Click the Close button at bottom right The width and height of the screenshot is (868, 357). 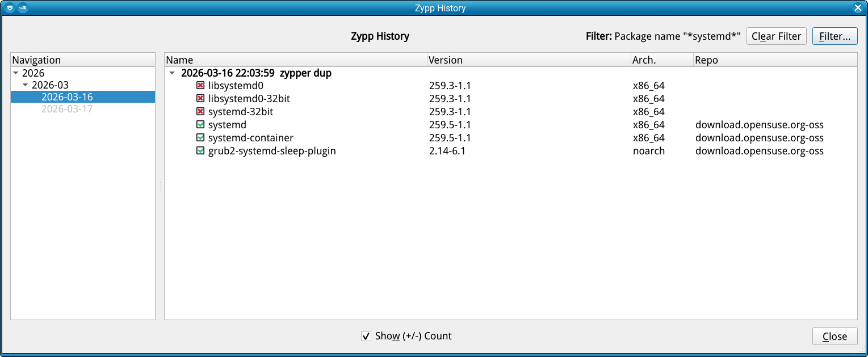coord(835,337)
